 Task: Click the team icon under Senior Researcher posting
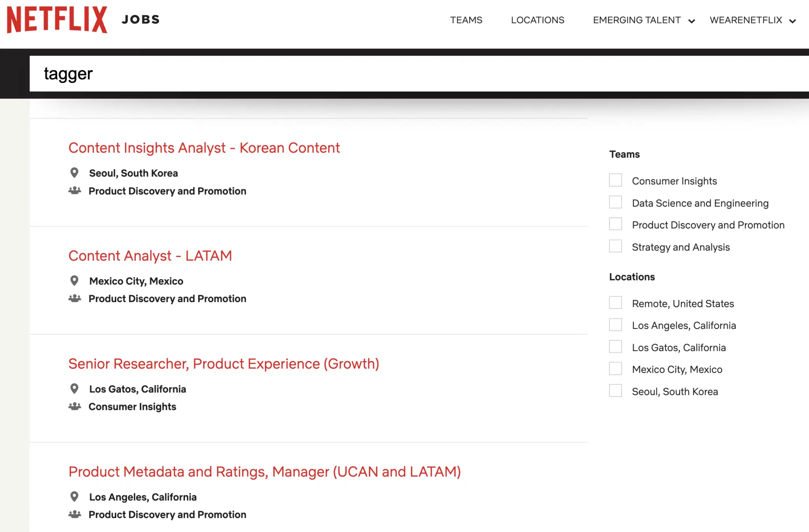[75, 406]
